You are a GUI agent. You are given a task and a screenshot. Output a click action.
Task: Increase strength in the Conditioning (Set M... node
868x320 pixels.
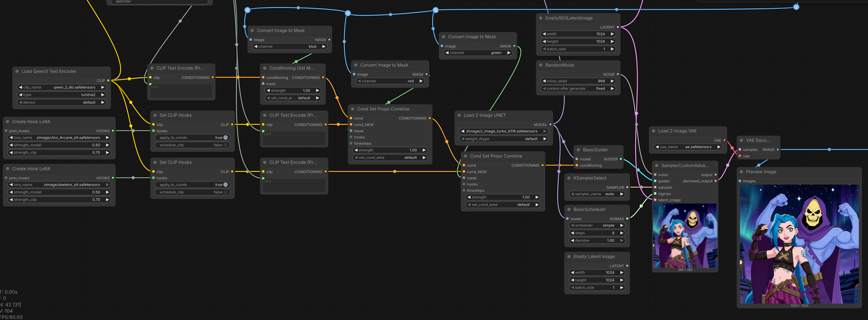tap(318, 91)
